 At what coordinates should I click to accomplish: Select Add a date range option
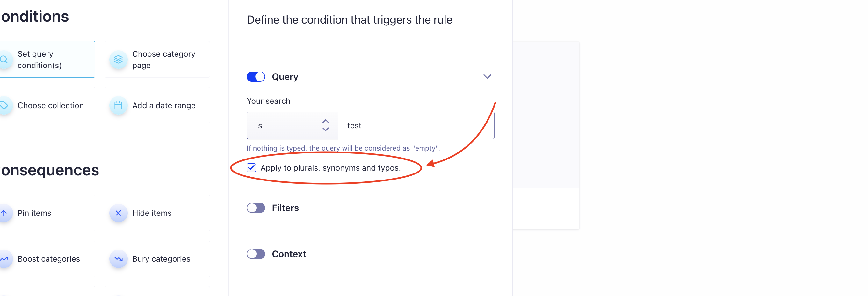tap(163, 105)
